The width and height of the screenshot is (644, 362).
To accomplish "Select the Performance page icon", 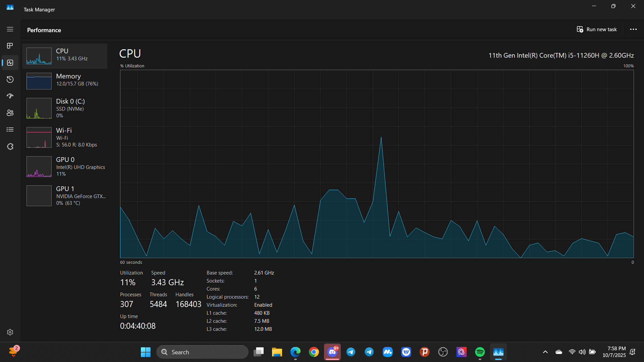I will [x=10, y=63].
